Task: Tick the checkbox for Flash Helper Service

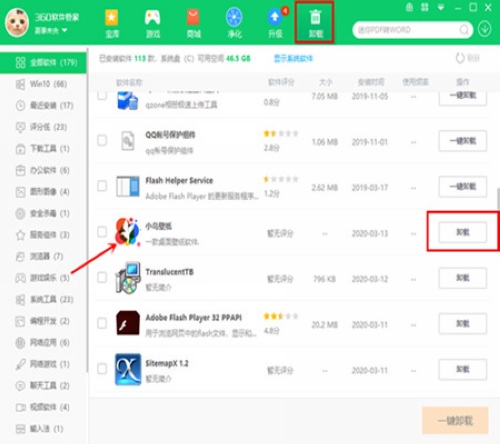Action: pyautogui.click(x=102, y=186)
